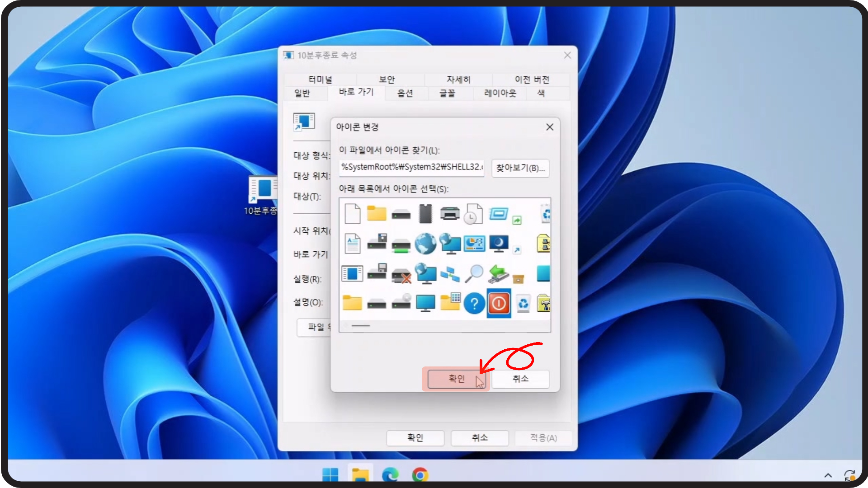Select the red power button icon
This screenshot has height=488, width=868.
point(499,304)
